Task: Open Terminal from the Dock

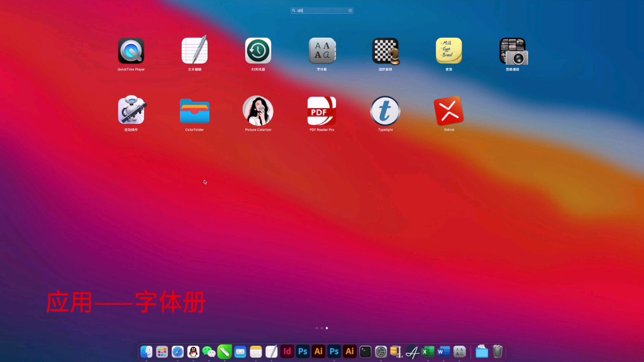Action: [x=365, y=352]
